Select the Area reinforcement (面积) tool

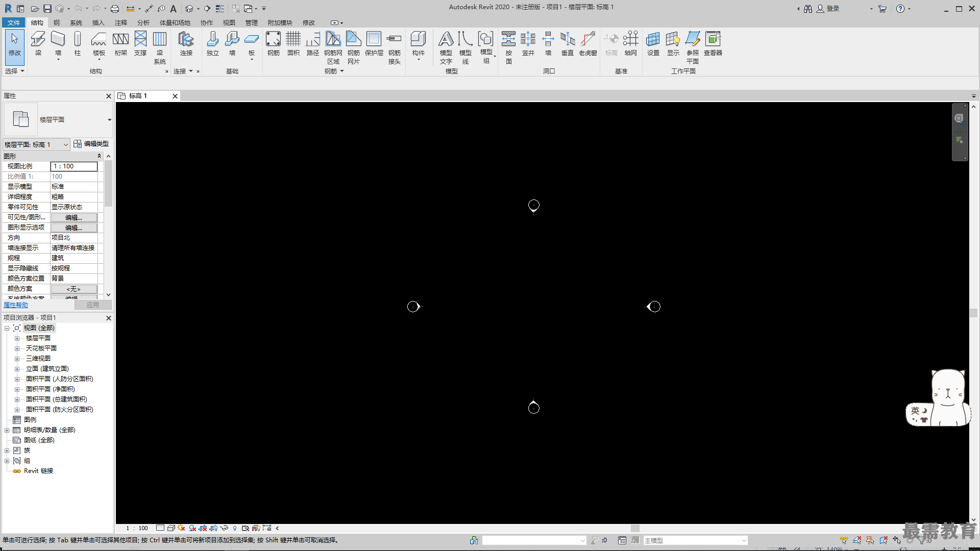click(293, 43)
